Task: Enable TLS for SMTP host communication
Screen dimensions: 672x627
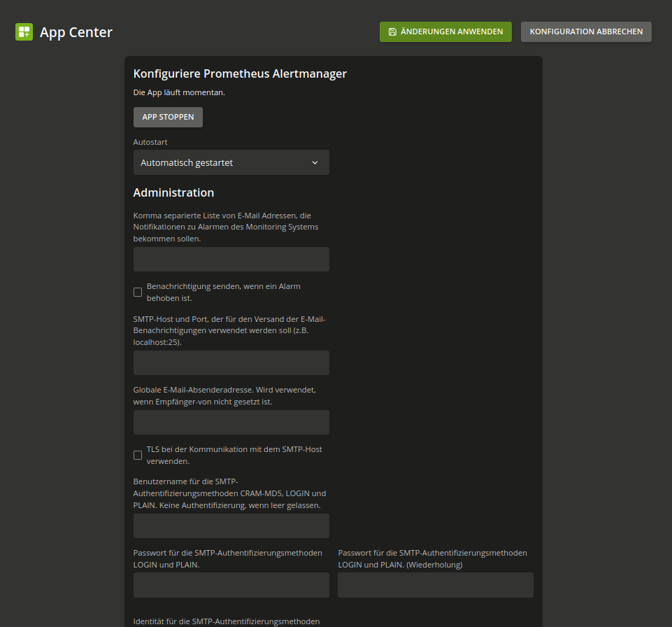Action: click(138, 455)
